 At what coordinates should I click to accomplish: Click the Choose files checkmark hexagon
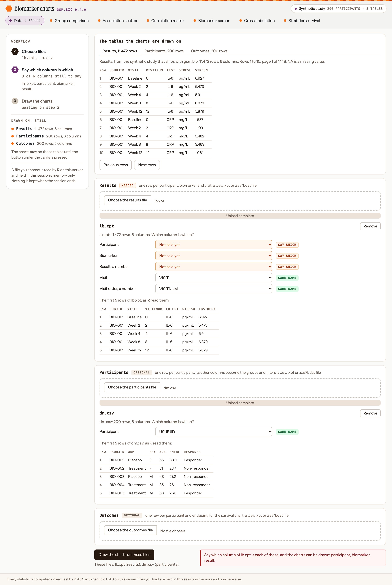(x=15, y=51)
